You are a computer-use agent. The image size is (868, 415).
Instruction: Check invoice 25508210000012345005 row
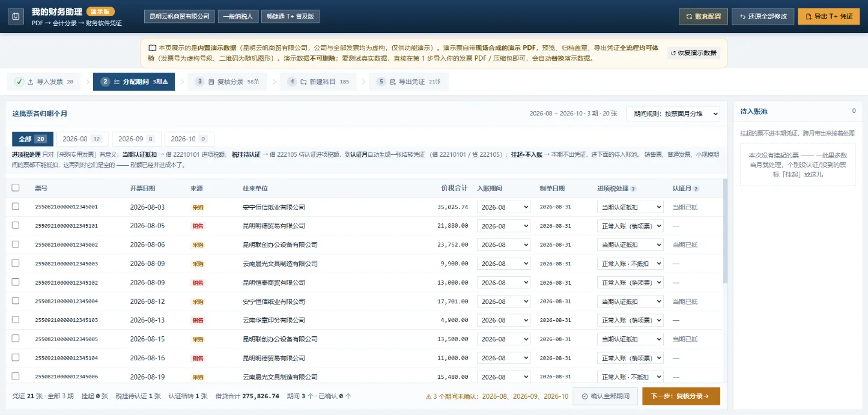click(16, 339)
